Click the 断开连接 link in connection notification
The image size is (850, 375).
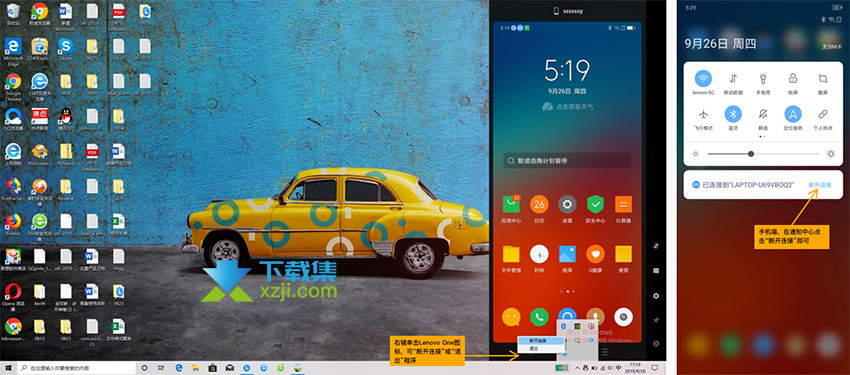pyautogui.click(x=820, y=185)
